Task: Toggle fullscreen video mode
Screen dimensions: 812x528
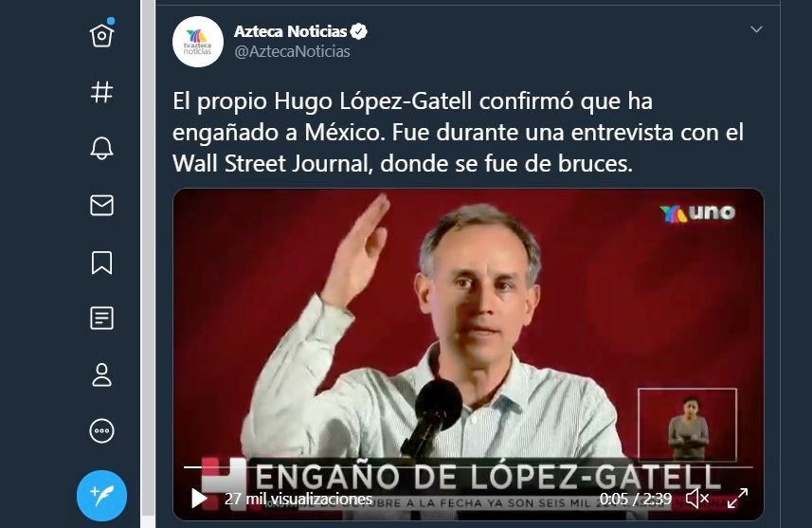Action: click(737, 499)
